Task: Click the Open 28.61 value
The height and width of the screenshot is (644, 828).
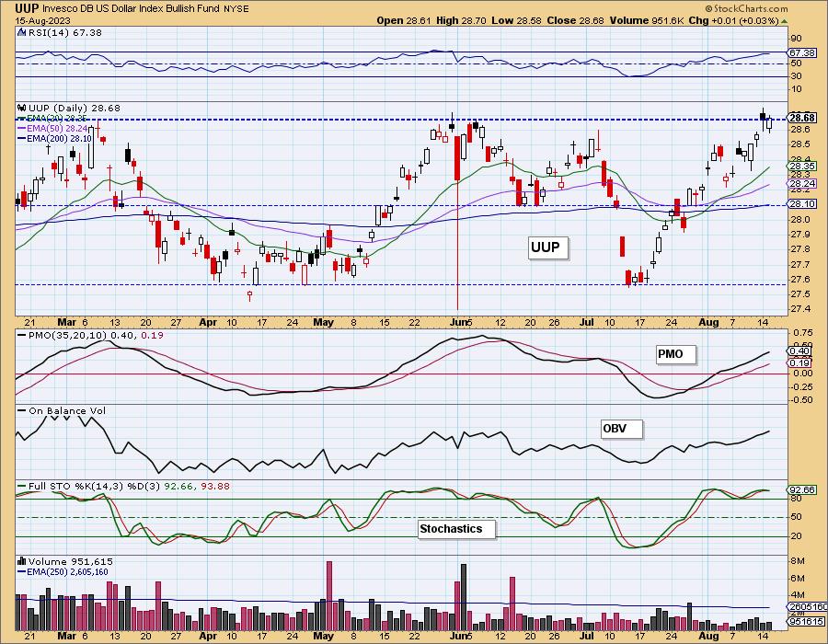Action: coord(404,20)
